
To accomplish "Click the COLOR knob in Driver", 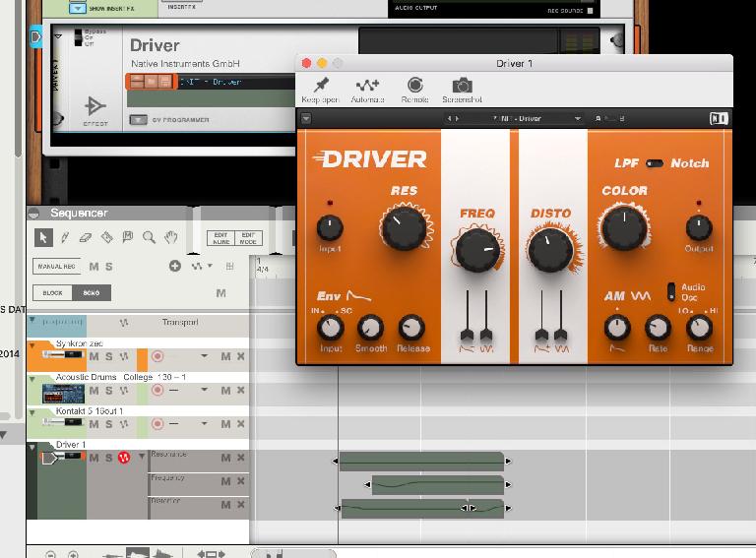I will tap(624, 228).
